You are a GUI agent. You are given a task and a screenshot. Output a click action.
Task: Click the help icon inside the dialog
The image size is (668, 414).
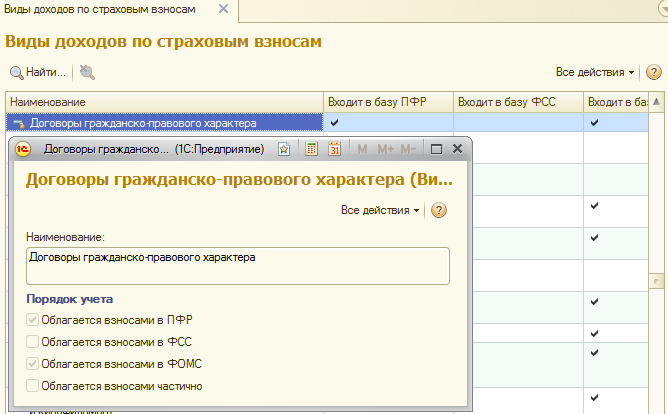[438, 210]
